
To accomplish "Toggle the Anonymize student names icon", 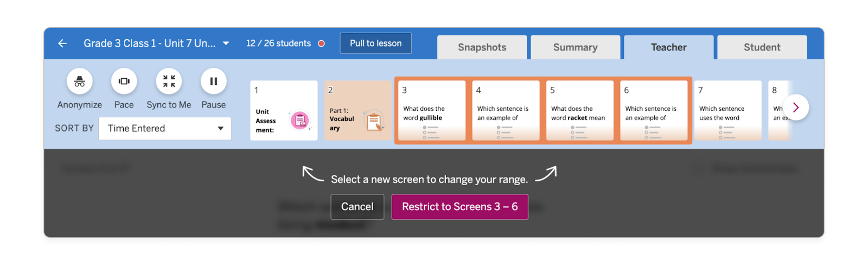I will tap(80, 81).
